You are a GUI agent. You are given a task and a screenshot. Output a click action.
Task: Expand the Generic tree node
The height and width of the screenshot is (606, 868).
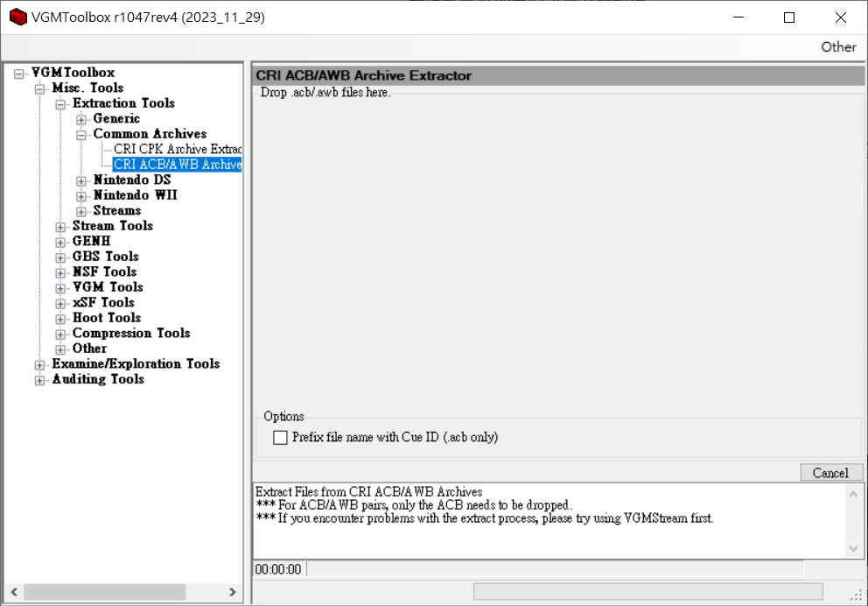(81, 119)
